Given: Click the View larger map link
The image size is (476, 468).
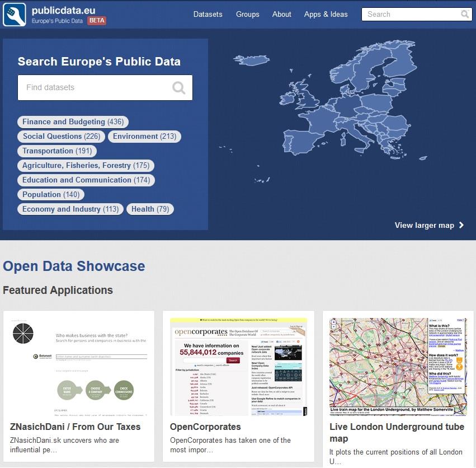Looking at the screenshot, I should [429, 225].
